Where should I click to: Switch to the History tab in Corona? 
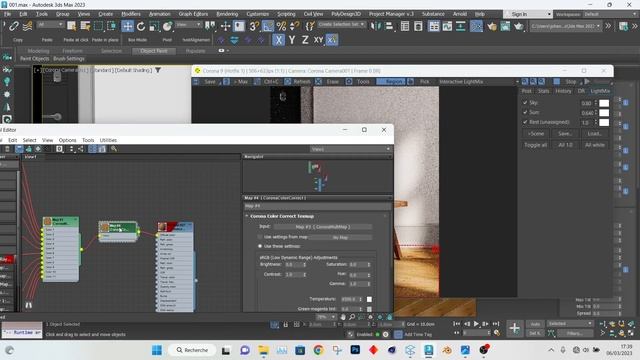click(x=563, y=91)
